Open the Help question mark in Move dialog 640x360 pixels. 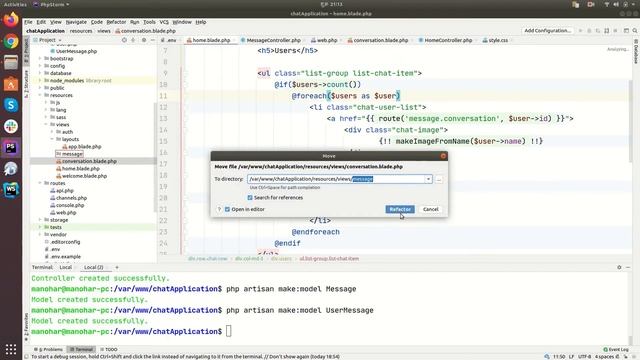point(219,209)
